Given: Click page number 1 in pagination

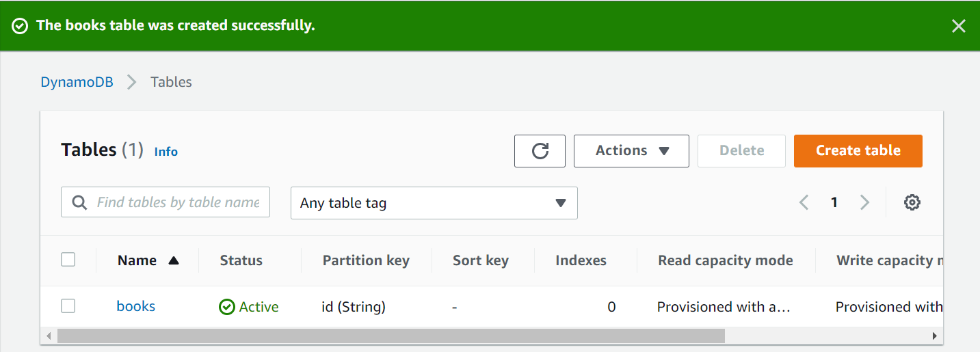Looking at the screenshot, I should point(834,202).
